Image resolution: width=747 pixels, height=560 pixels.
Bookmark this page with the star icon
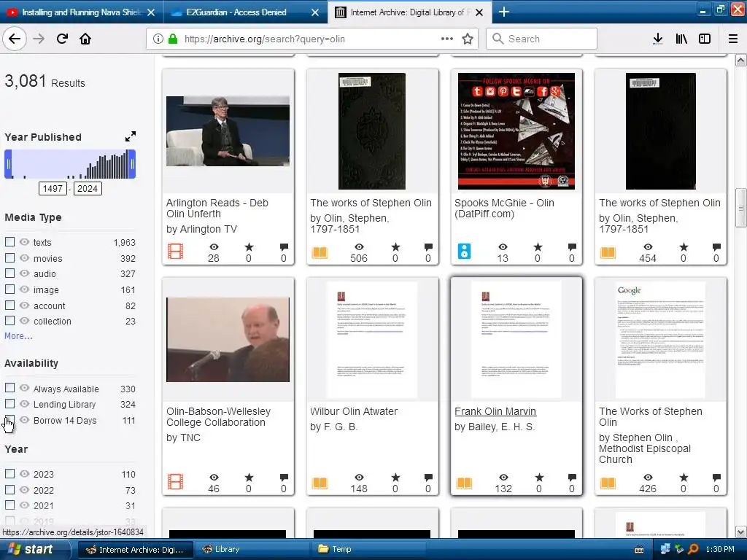[x=468, y=39]
